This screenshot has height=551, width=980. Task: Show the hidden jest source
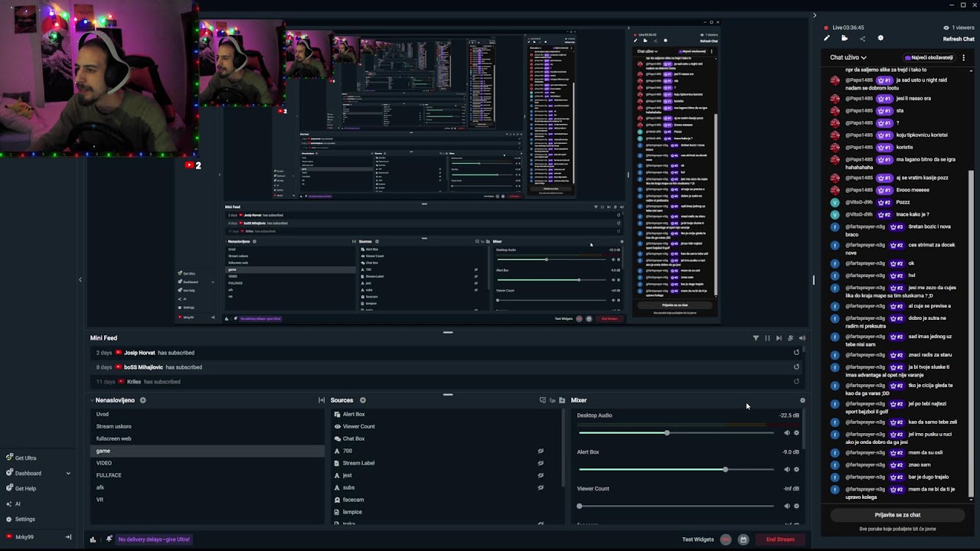(x=541, y=475)
